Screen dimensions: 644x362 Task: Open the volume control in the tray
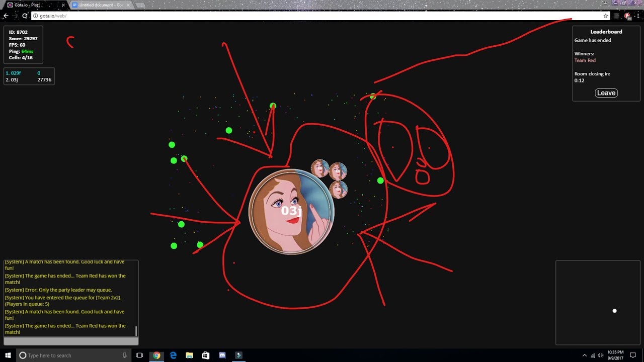pyautogui.click(x=600, y=355)
